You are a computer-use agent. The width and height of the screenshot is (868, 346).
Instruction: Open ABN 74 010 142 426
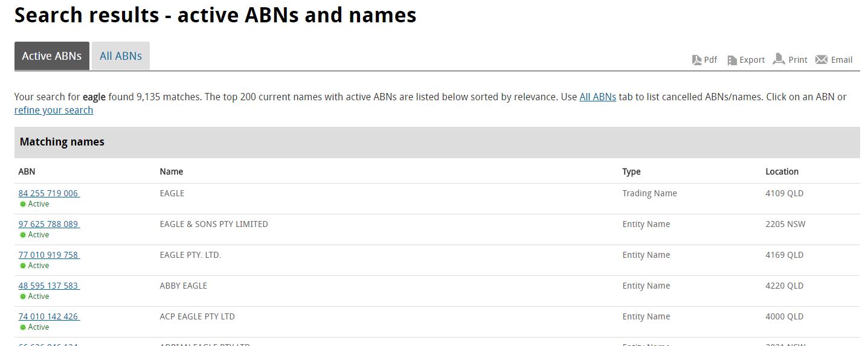pos(48,316)
